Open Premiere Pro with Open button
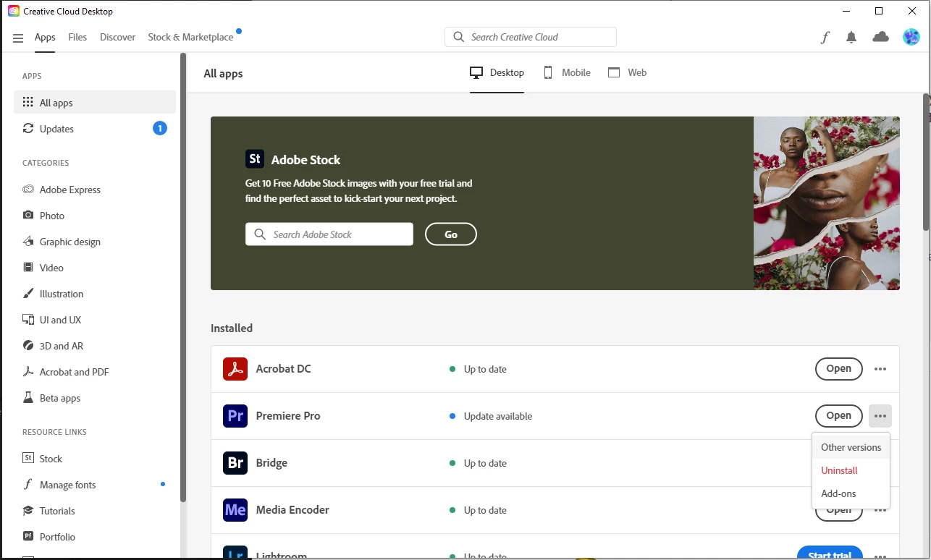 [x=838, y=416]
